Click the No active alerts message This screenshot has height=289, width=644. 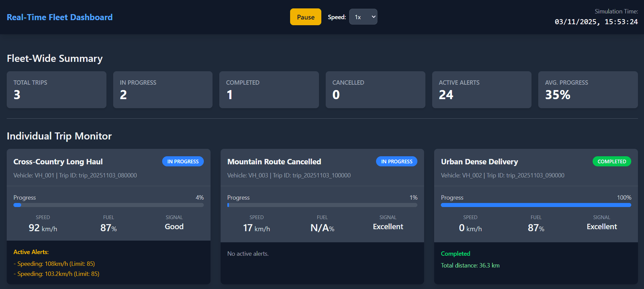tap(248, 254)
